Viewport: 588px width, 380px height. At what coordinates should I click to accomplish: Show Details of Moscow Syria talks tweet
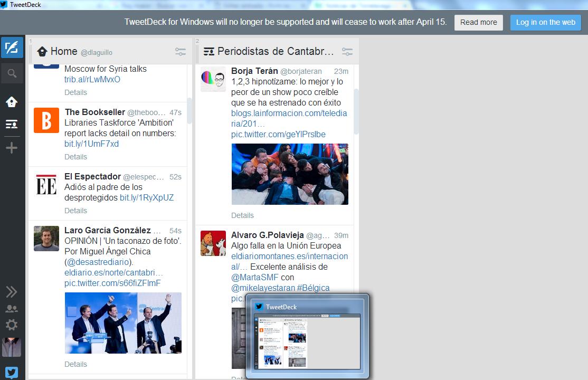76,92
